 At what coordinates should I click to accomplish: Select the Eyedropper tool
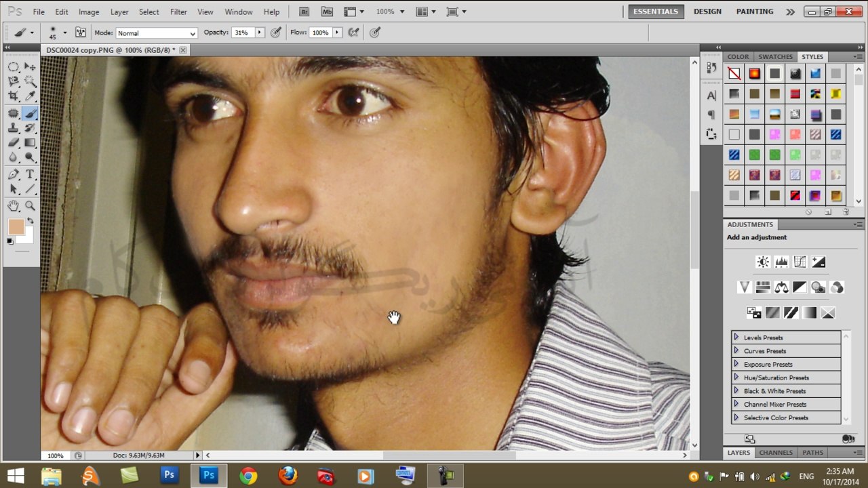[31, 96]
